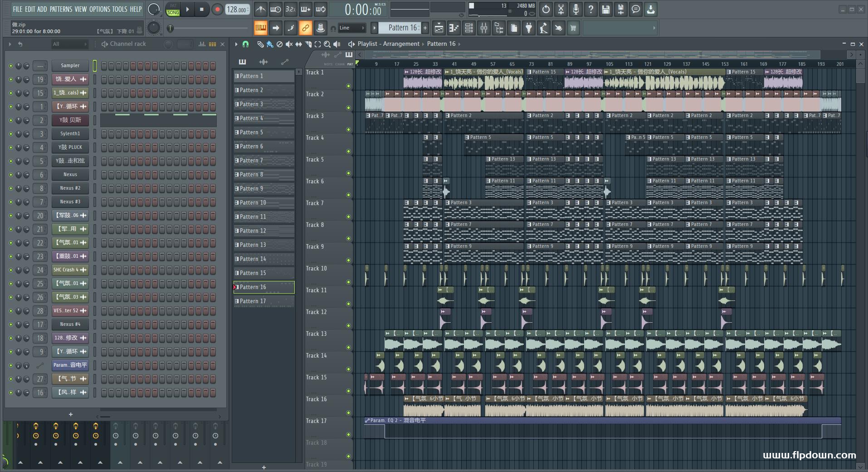The width and height of the screenshot is (868, 472).
Task: Toggle the overdub/blend recording icon
Action: (306, 9)
